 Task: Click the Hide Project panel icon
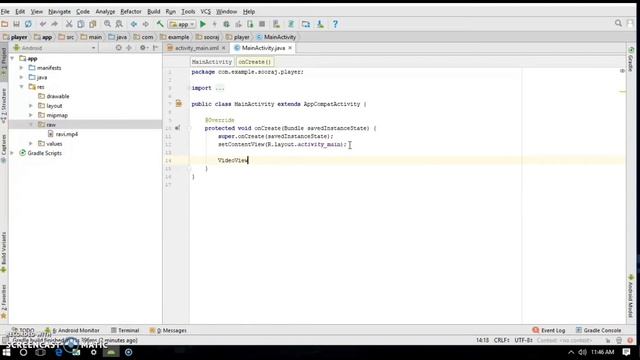coord(156,48)
